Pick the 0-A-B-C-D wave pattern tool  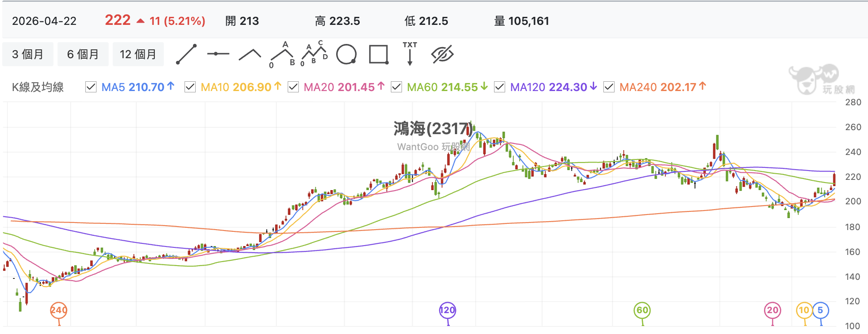[314, 54]
